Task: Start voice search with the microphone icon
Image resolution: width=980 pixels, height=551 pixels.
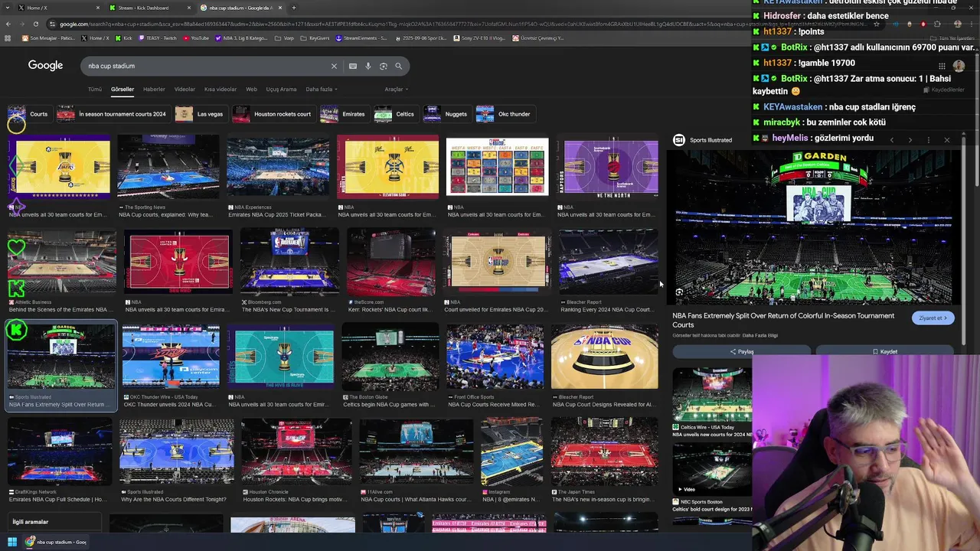Action: point(367,66)
